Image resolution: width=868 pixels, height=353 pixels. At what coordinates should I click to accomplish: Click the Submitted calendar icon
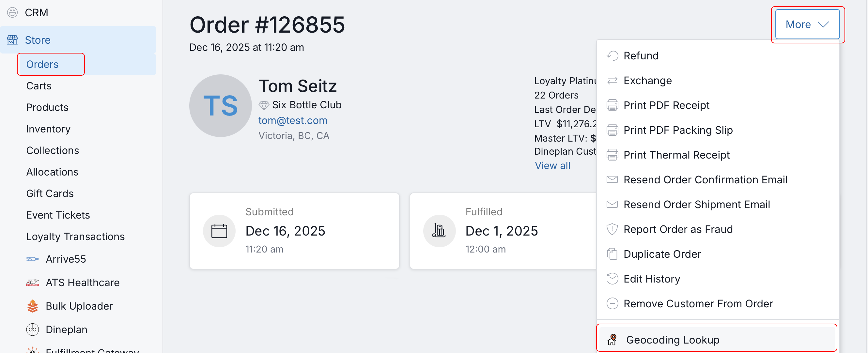click(219, 231)
